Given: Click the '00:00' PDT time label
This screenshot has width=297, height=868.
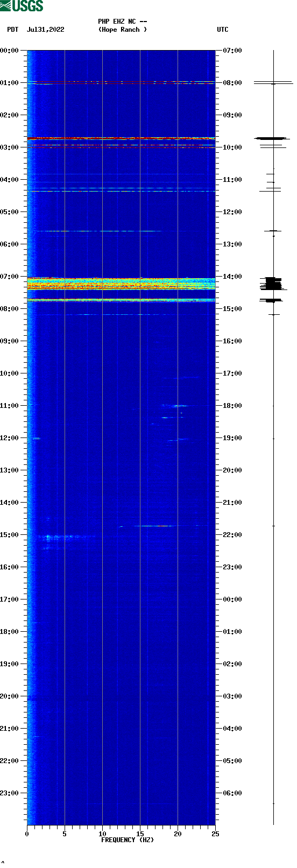Looking at the screenshot, I should point(10,51).
